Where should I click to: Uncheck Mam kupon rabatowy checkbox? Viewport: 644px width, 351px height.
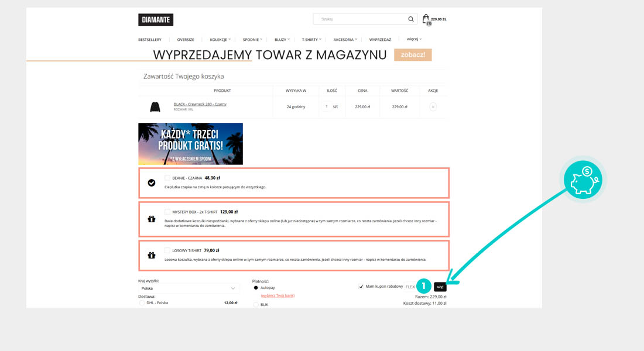pyautogui.click(x=361, y=287)
